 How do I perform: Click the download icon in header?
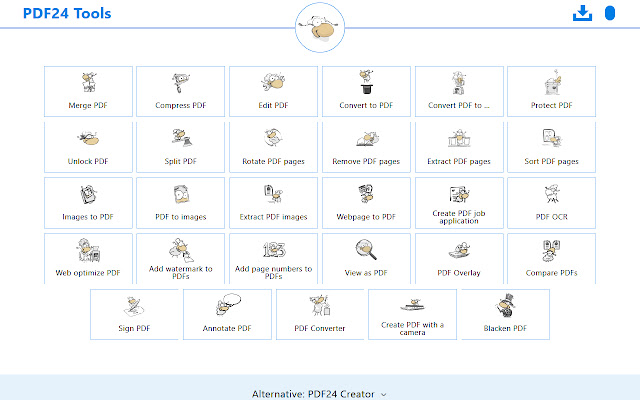pyautogui.click(x=582, y=13)
